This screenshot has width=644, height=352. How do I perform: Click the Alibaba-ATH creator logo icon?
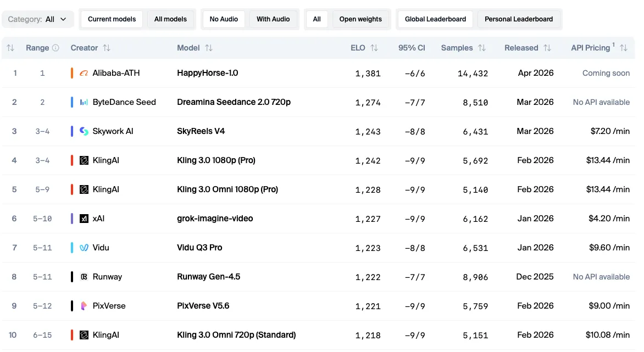[84, 73]
